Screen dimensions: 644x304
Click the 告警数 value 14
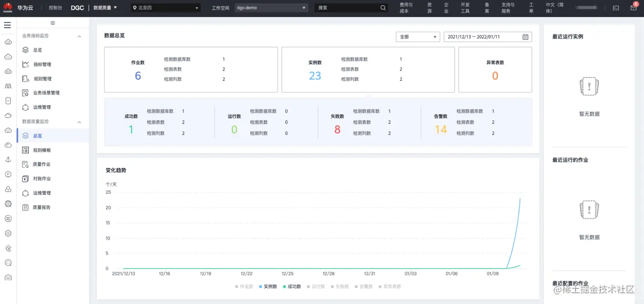point(441,130)
